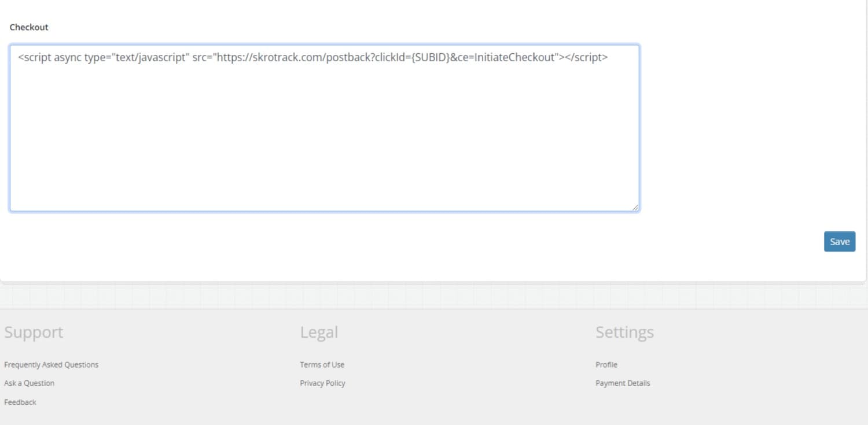Open the Privacy Policy link
The image size is (868, 425).
[x=322, y=383]
